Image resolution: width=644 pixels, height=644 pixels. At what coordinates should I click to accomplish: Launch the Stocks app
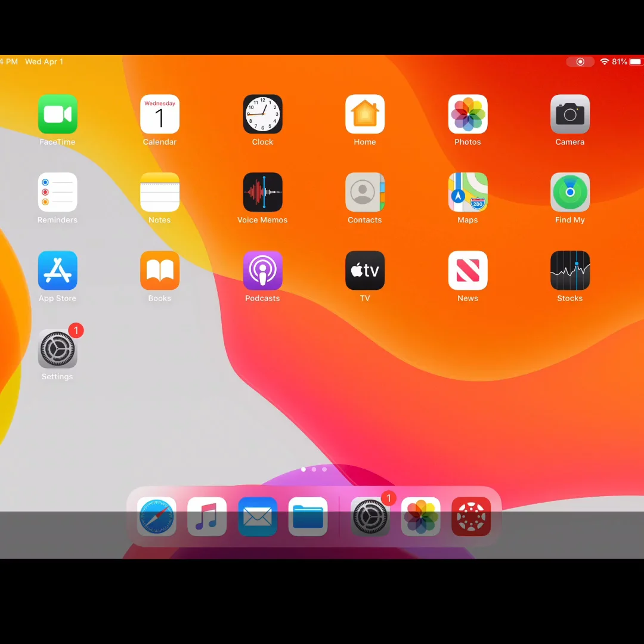tap(569, 271)
